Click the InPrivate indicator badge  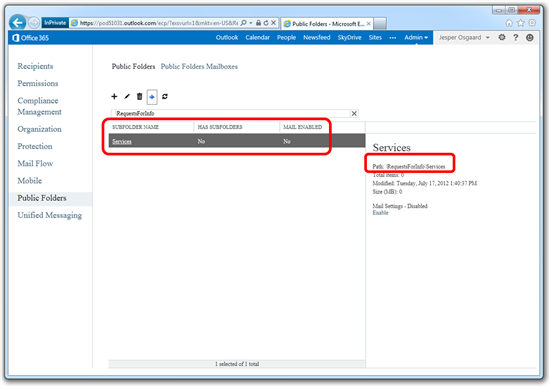55,23
